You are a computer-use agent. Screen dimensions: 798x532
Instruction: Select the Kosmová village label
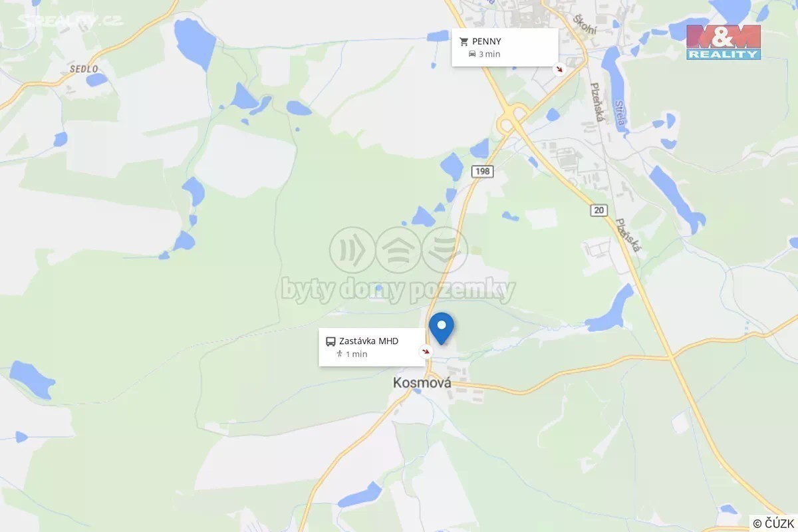point(422,383)
